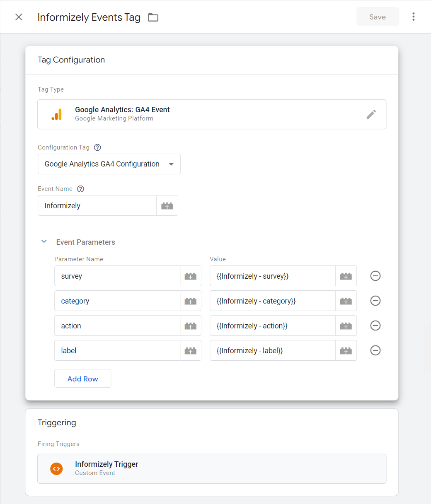Click the pencil edit icon for tag type
Viewport: 431px width, 504px height.
click(x=371, y=114)
